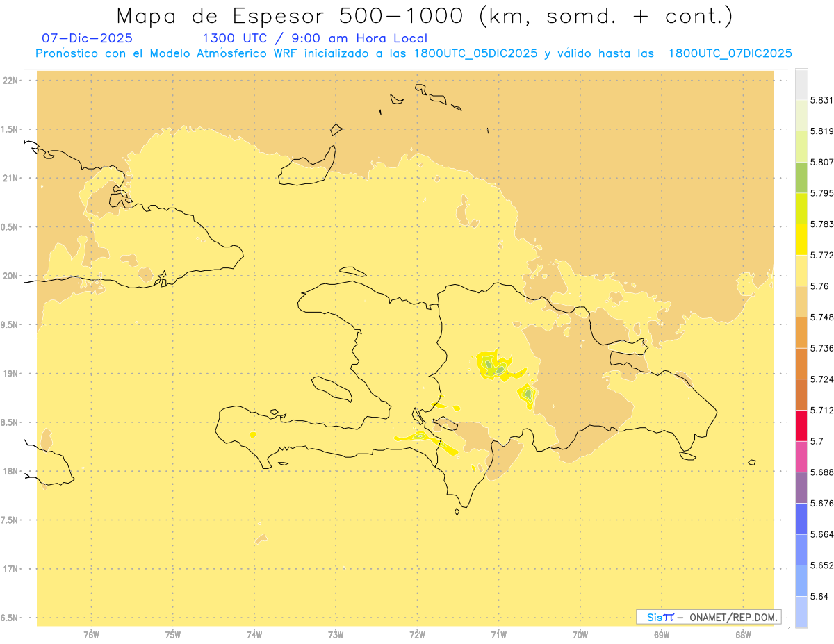The width and height of the screenshot is (834, 644).
Task: Click the legend value '5.783'
Action: (x=822, y=224)
